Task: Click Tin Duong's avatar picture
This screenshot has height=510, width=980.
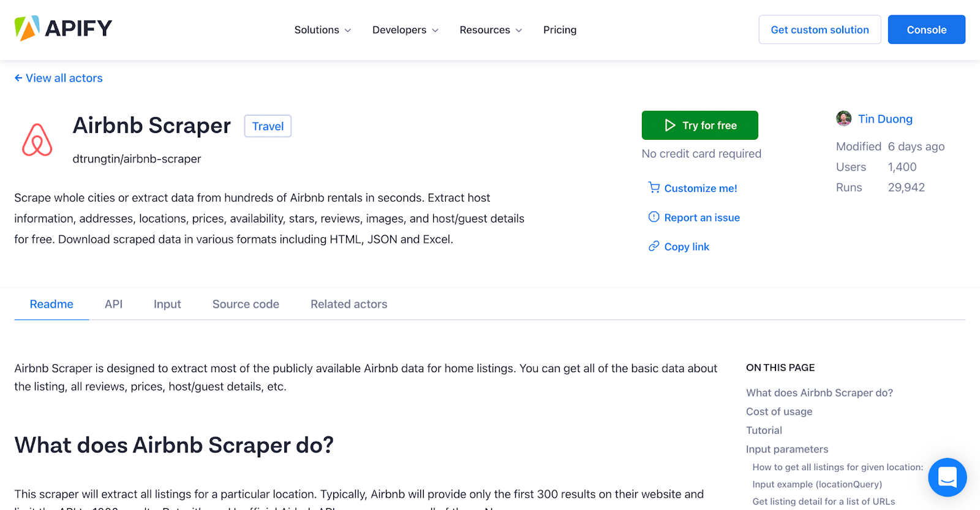Action: (843, 118)
